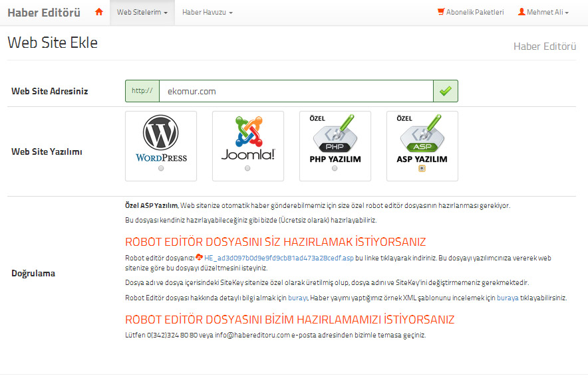Open the Haber Havuzu dropdown menu
The image size is (588, 378).
tap(208, 13)
